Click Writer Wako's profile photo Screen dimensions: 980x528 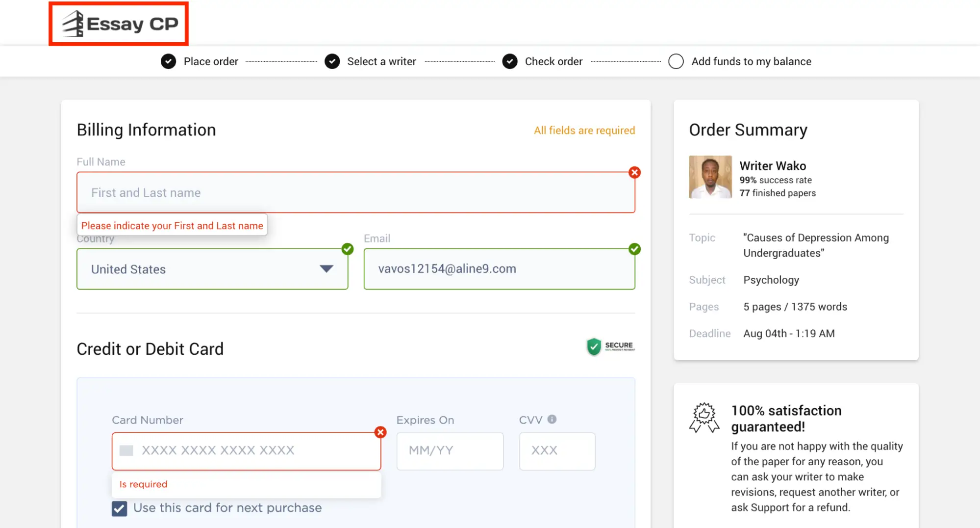coord(710,177)
